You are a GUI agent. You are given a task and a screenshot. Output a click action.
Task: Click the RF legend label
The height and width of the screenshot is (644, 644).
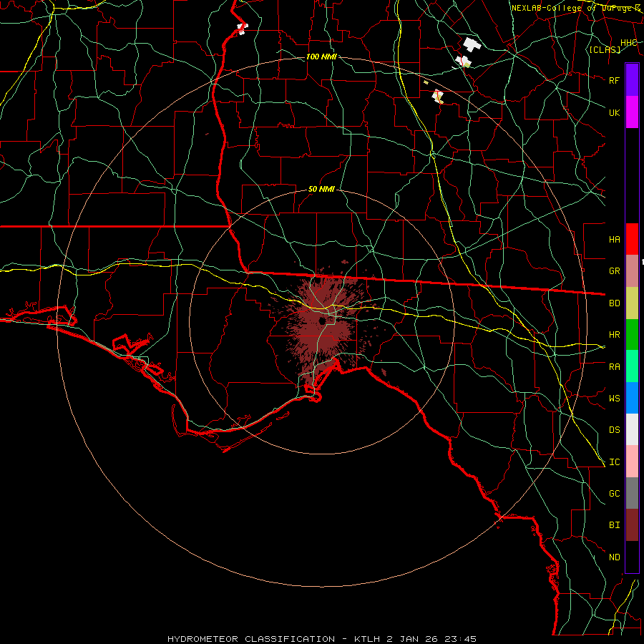pos(614,80)
